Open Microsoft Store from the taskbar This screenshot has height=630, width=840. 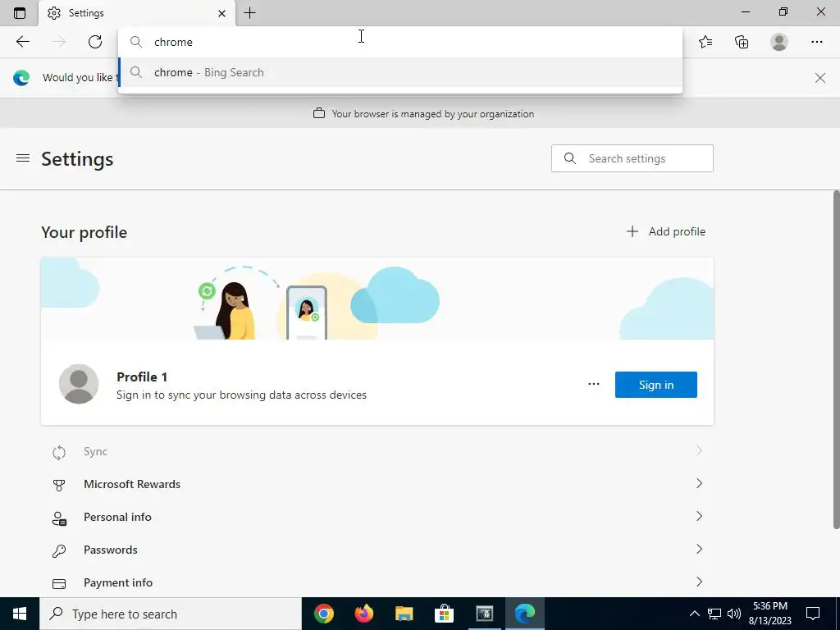tap(444, 614)
